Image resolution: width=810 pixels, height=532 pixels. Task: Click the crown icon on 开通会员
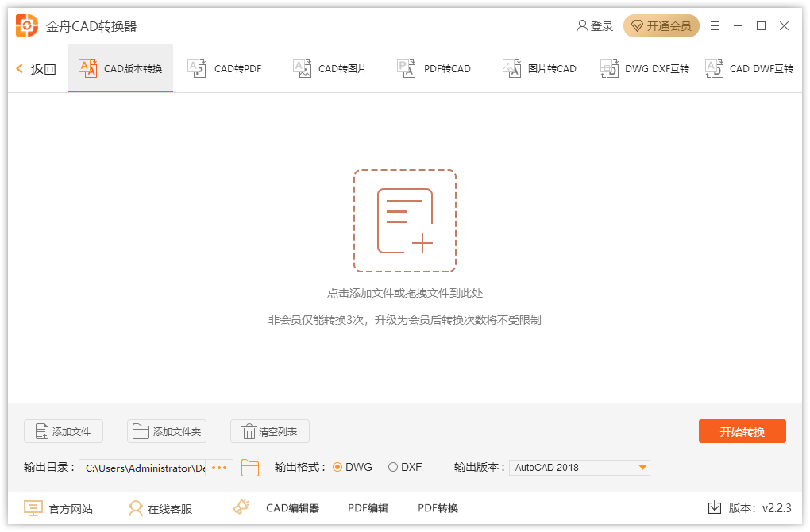[639, 25]
